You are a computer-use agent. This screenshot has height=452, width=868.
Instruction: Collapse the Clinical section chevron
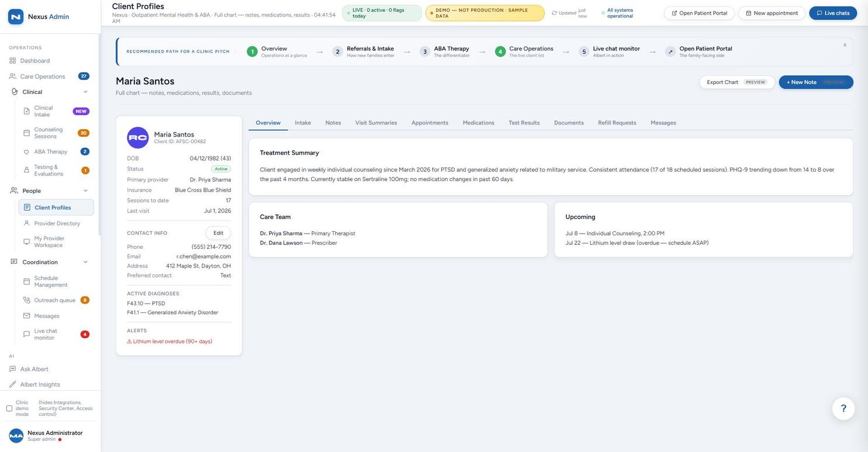(x=85, y=92)
